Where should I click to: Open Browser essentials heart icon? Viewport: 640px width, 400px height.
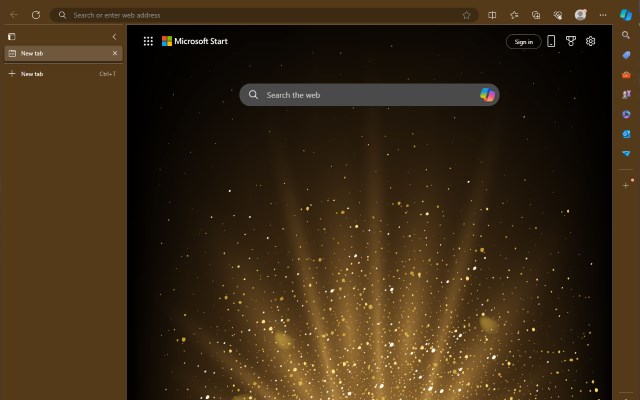pos(558,15)
